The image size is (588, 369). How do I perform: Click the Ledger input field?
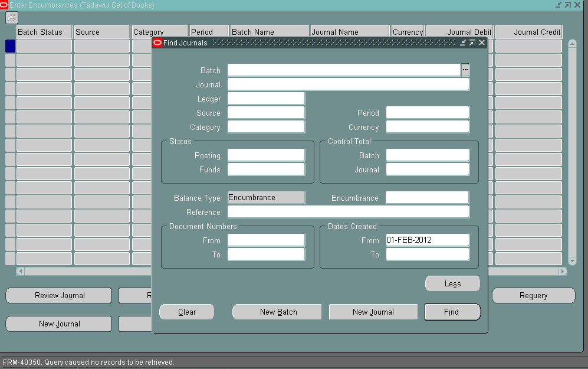(266, 98)
